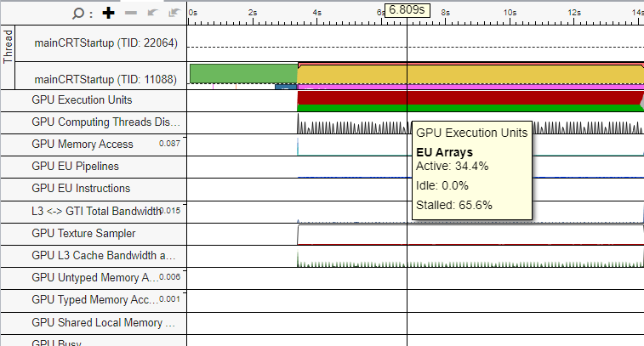644x346 pixels.
Task: Click the 2s tick on the timeline ruler
Action: 253,13
